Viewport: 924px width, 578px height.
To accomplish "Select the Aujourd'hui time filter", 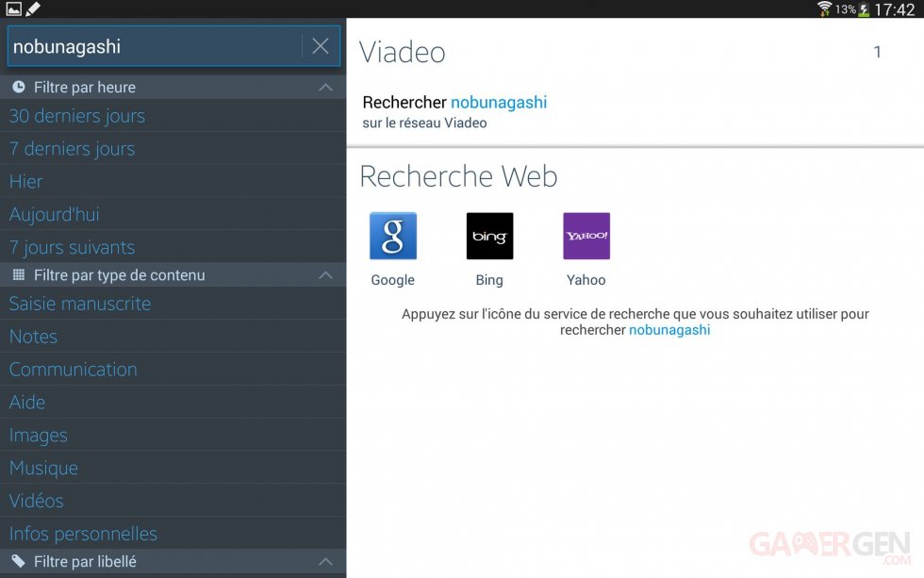I will coord(55,215).
